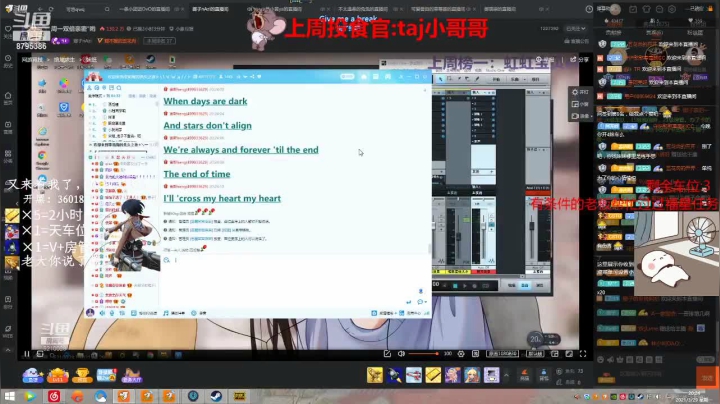Click the check-in calendar icon in header
The height and width of the screenshot is (404, 720).
[x=633, y=9]
